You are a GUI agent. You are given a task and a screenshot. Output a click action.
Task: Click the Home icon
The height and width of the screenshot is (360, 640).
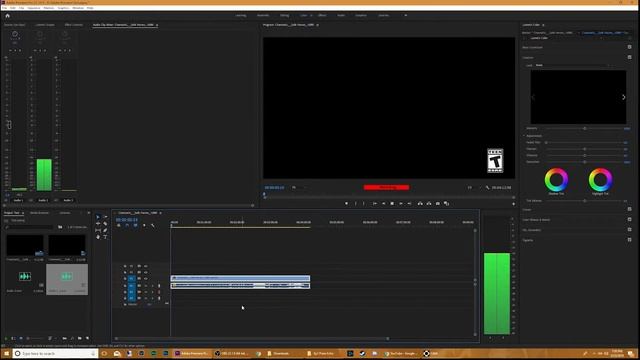coord(7,16)
